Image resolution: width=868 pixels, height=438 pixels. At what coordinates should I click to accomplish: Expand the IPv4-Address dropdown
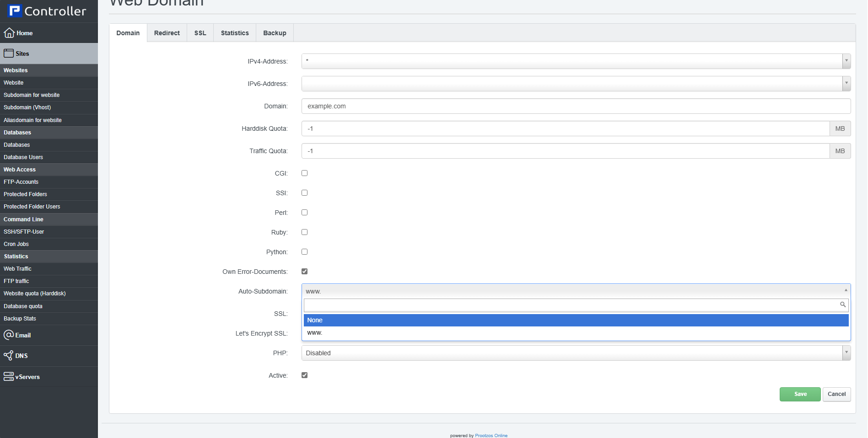[x=846, y=61]
